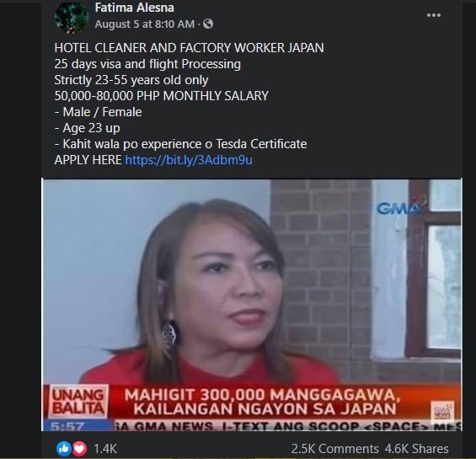Click the '50,000-80,000 PHP MONTHLY SALARY' line
476x459 pixels.
point(162,96)
